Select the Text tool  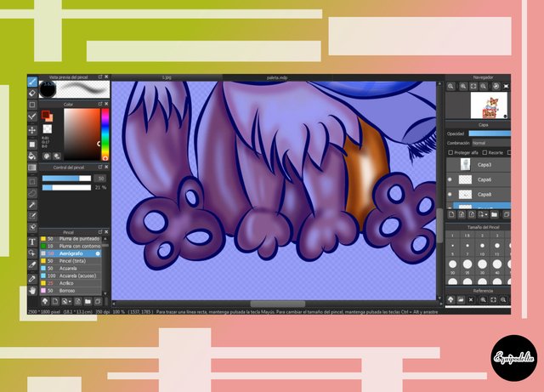pos(32,241)
